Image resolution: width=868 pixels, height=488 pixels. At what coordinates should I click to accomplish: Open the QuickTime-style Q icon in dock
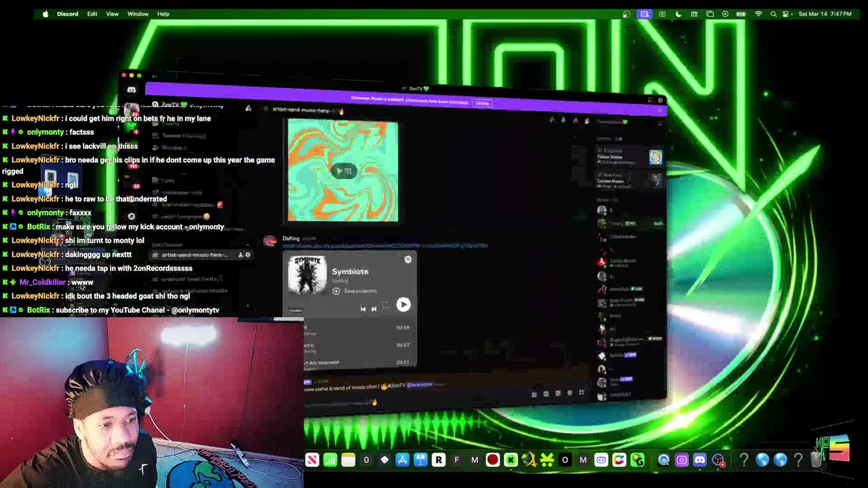pyautogui.click(x=664, y=460)
